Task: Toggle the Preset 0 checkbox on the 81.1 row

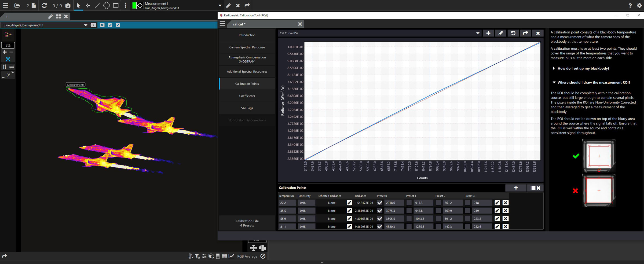Action: [x=380, y=227]
